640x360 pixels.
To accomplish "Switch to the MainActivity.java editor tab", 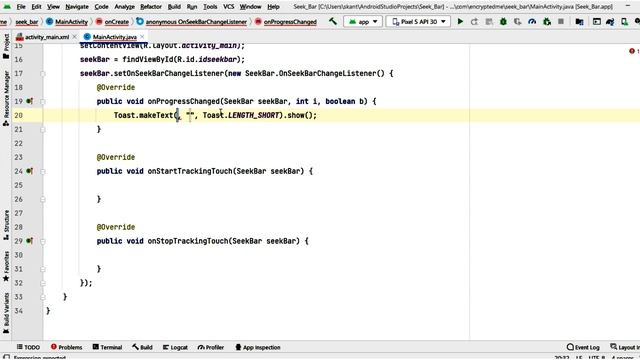I will coord(114,37).
